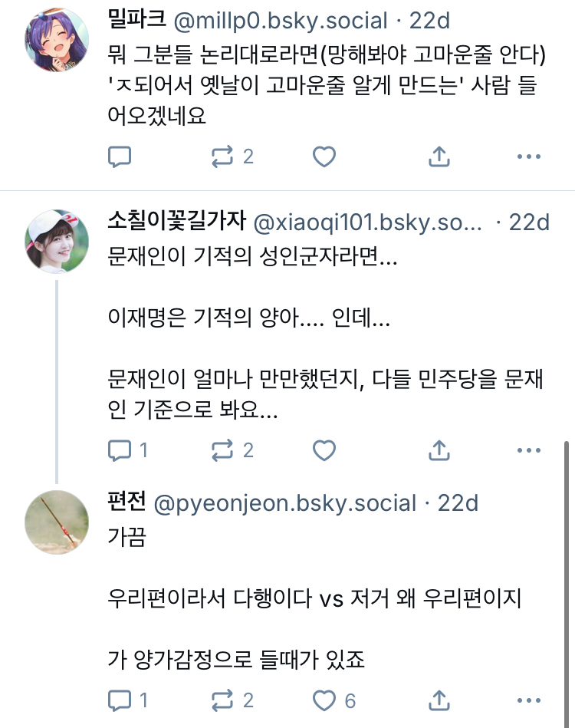Open more options on 소칠이꽃길가자's post
The width and height of the screenshot is (575, 728).
tap(529, 450)
